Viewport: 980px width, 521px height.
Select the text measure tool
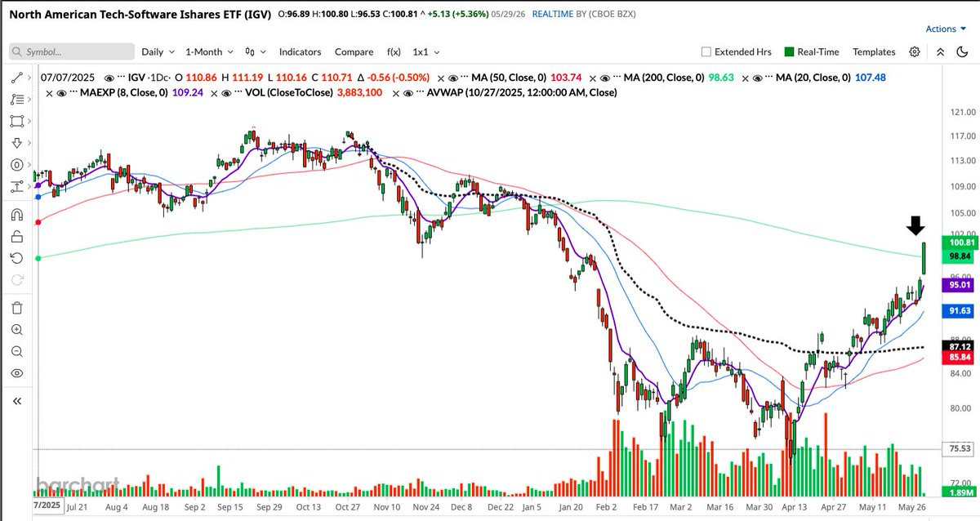click(x=16, y=187)
